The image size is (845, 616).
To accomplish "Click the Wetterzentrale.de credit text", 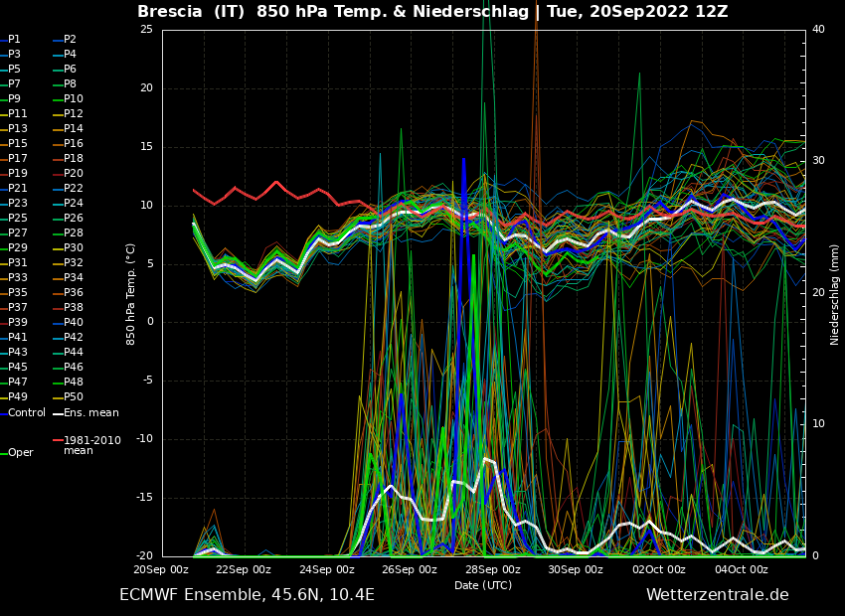I will point(718,595).
